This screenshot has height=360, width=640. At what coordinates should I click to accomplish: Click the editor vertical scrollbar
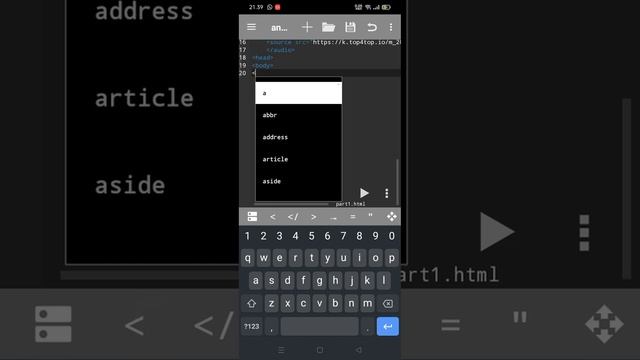tap(397, 181)
